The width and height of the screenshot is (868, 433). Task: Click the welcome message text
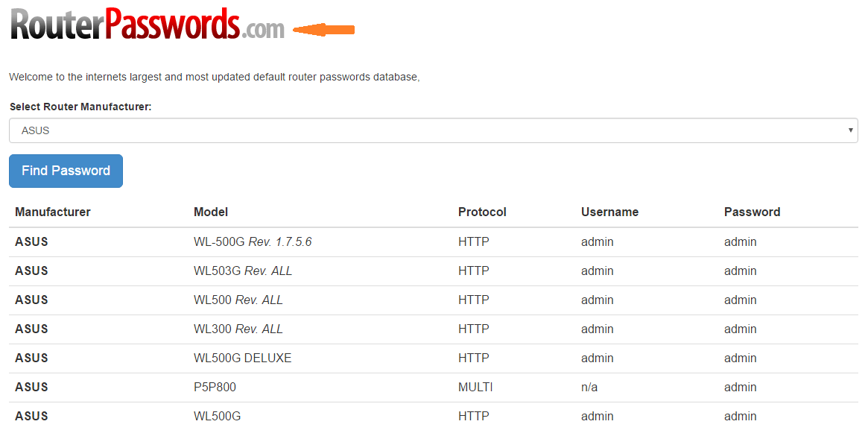215,77
